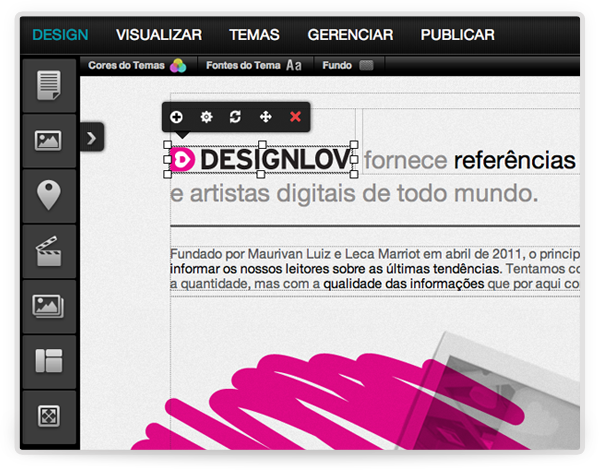599x470 pixels.
Task: Select the DESIGNLOV logo image
Action: [x=261, y=159]
